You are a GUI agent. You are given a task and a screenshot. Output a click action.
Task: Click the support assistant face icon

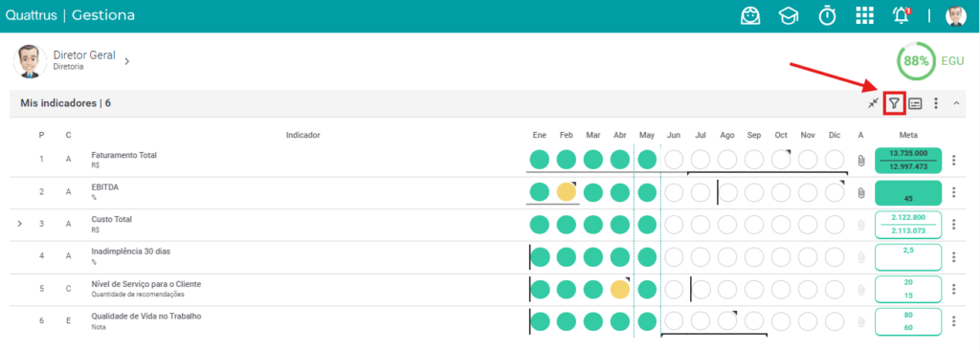(x=750, y=15)
